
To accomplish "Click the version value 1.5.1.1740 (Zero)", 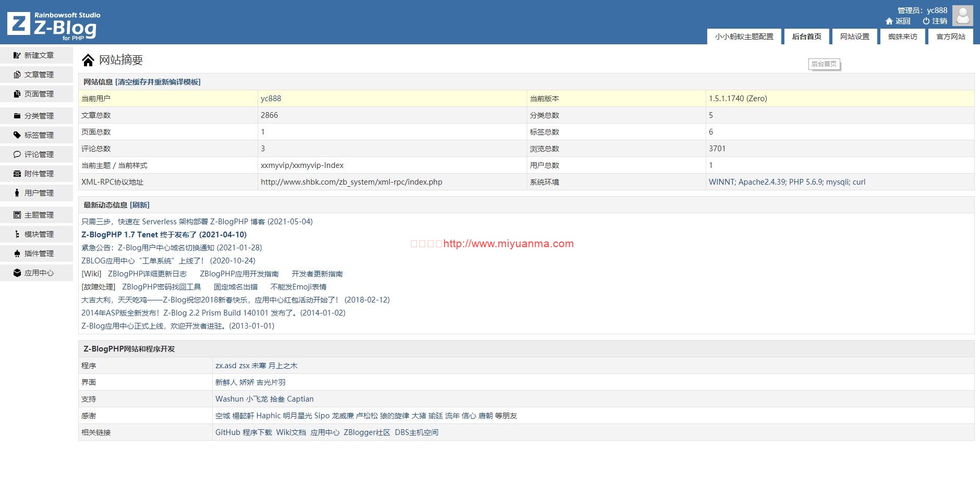I will click(x=738, y=99).
